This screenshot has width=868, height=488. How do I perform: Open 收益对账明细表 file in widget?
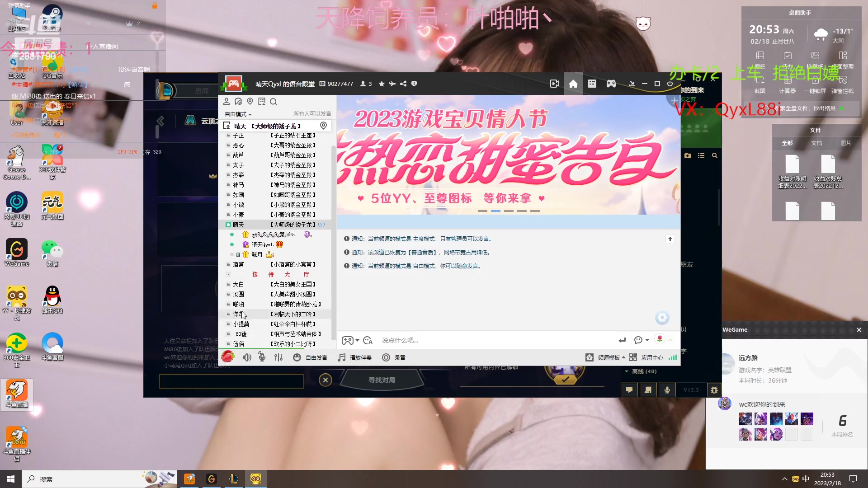pyautogui.click(x=792, y=172)
